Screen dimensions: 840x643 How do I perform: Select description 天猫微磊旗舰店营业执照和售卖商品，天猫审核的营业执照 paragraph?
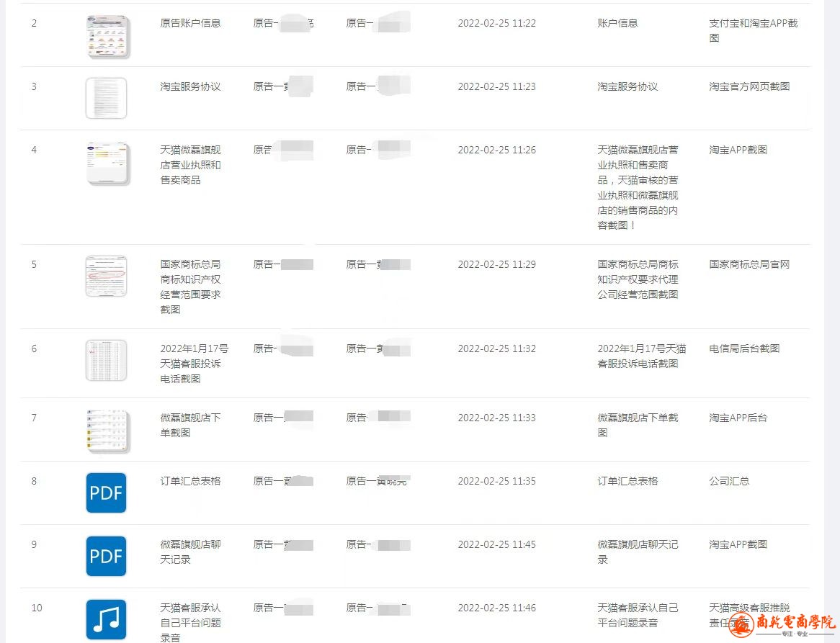point(638,187)
